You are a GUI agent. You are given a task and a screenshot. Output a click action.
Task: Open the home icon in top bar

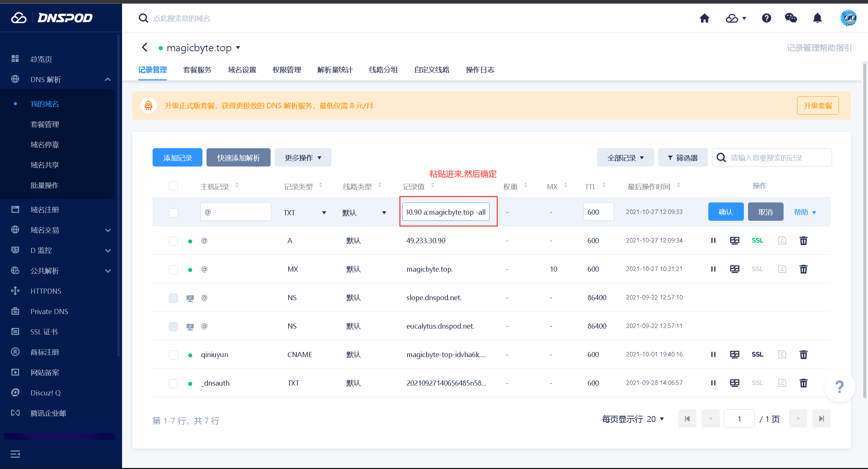coord(705,18)
